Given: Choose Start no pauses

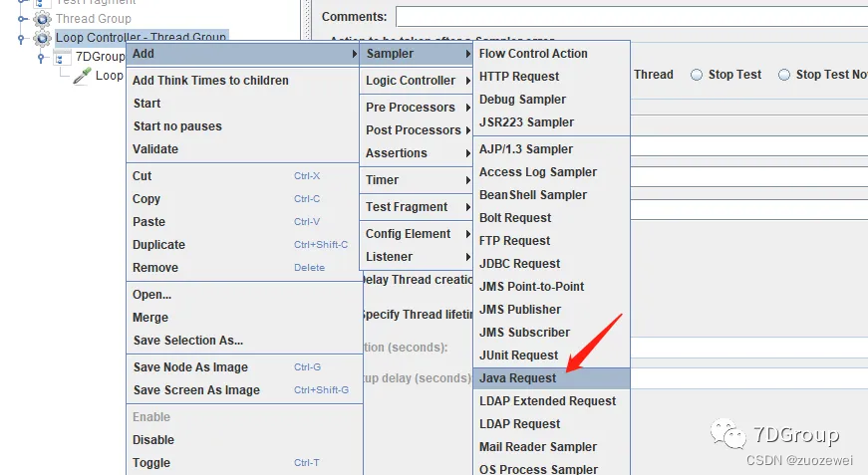Looking at the screenshot, I should (x=242, y=126).
